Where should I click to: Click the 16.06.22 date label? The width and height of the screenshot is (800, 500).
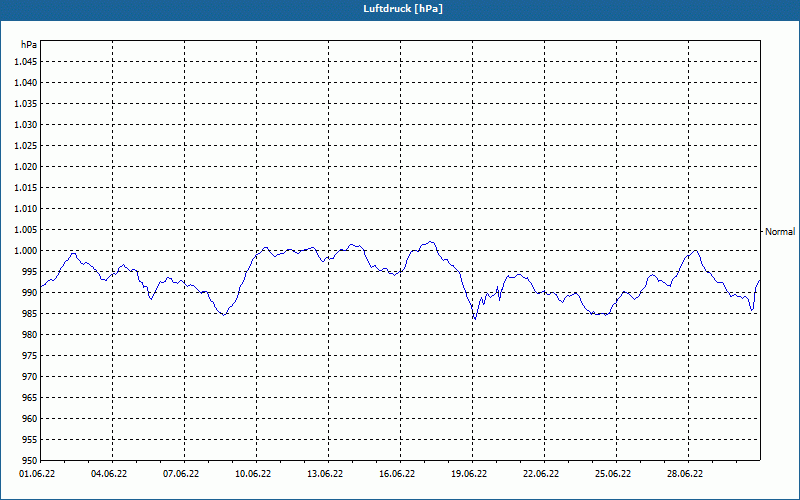397,474
